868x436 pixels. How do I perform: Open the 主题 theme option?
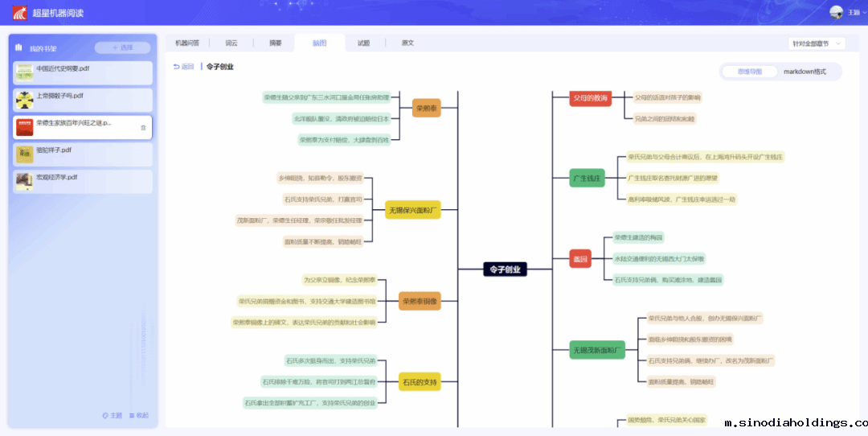point(112,415)
